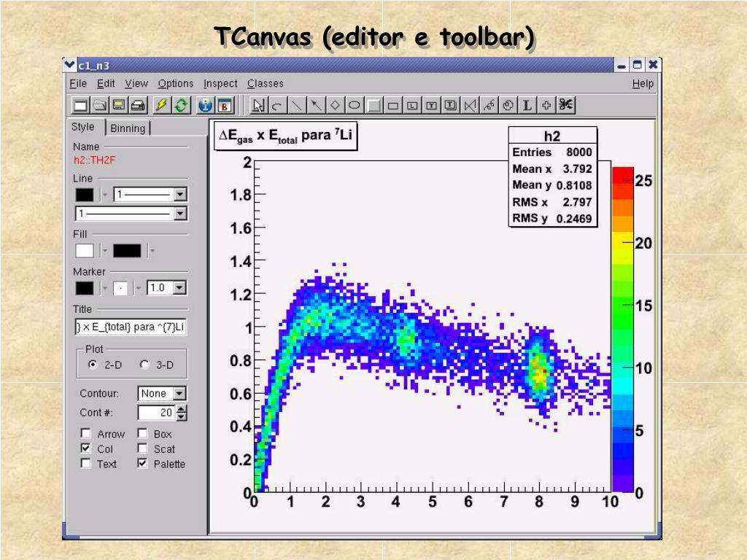The width and height of the screenshot is (747, 560).
Task: Click the black Line color swatch
Action: (x=85, y=195)
